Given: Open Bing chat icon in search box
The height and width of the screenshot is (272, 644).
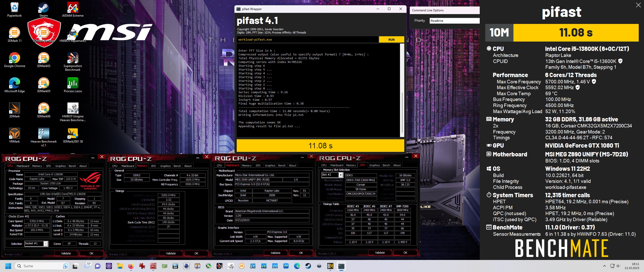Looking at the screenshot, I should (65, 266).
